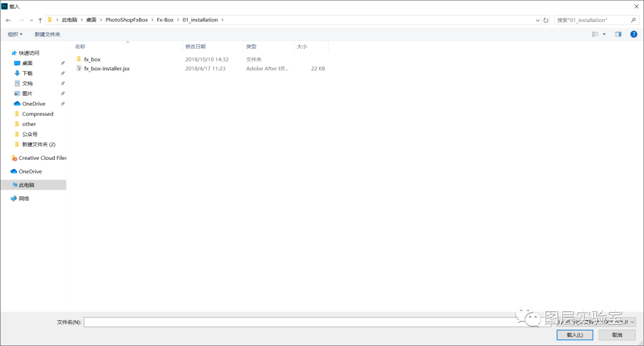Click the PhotoShopFxBox breadcrumb segment

click(126, 20)
